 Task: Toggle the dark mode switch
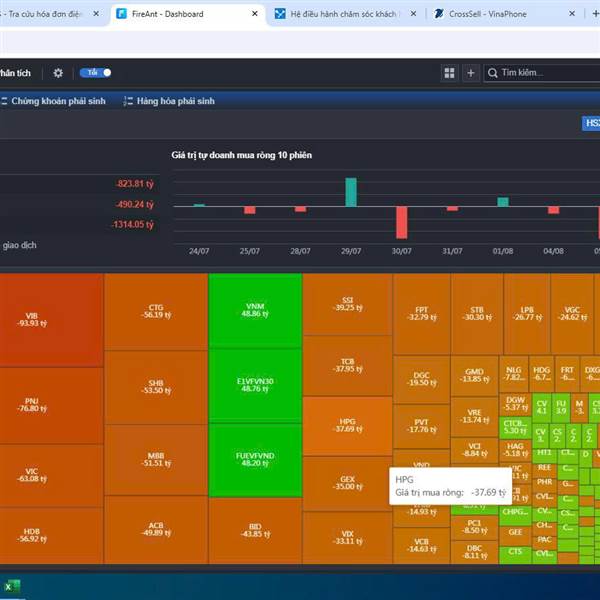tap(95, 73)
